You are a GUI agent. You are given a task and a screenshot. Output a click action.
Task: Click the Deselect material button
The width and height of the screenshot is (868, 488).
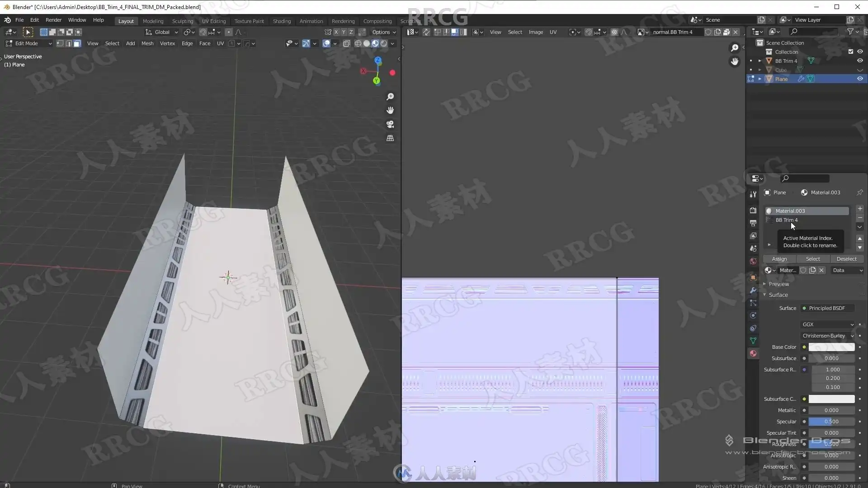pos(846,259)
